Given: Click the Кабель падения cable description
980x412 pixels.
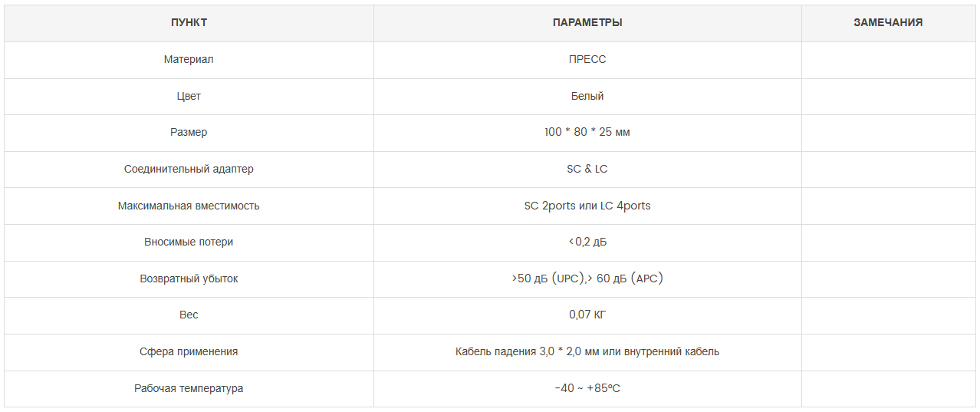Looking at the screenshot, I should tap(587, 351).
